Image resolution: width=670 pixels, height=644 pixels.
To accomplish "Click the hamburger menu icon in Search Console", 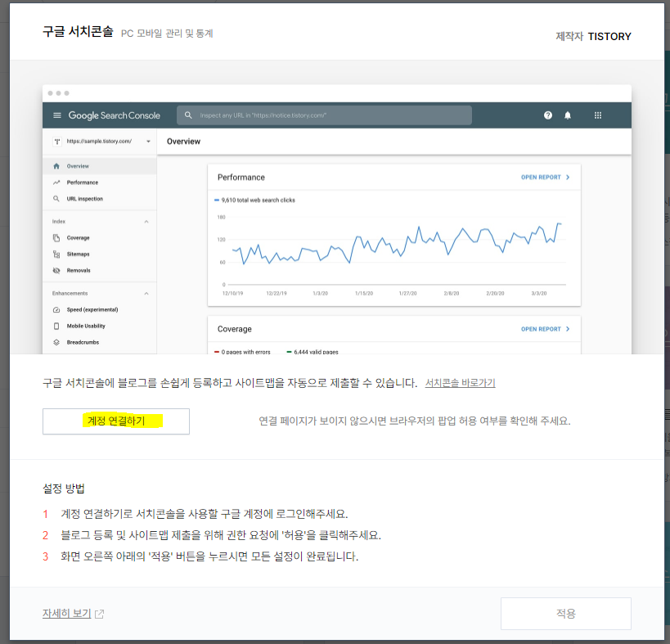I will click(x=56, y=115).
